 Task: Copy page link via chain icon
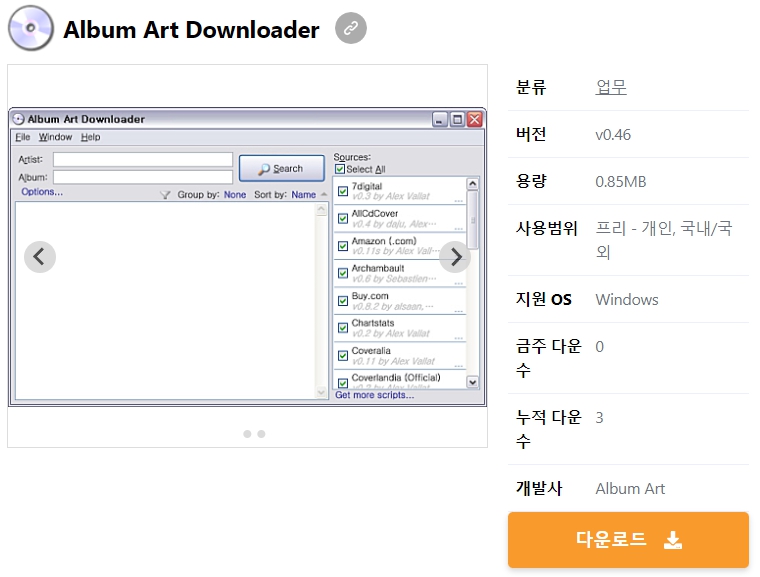(x=350, y=28)
